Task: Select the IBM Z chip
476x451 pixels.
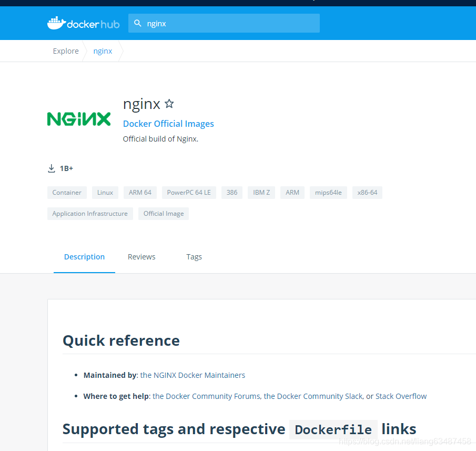Action: click(261, 193)
